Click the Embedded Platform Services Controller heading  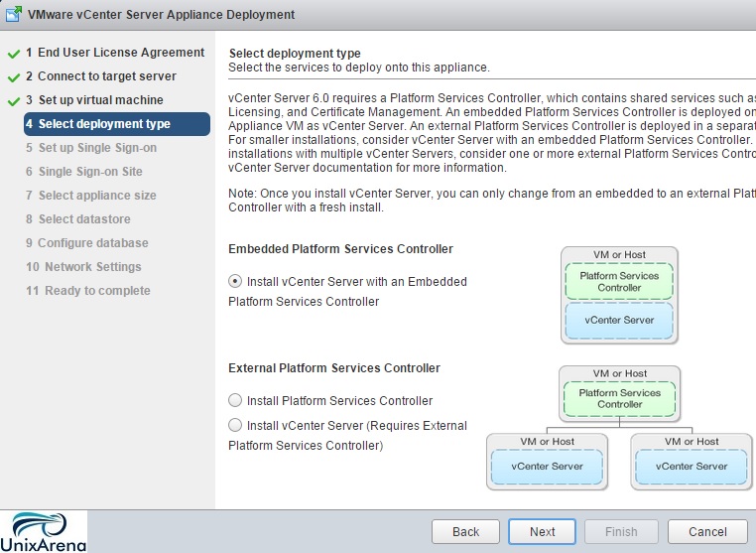click(340, 249)
